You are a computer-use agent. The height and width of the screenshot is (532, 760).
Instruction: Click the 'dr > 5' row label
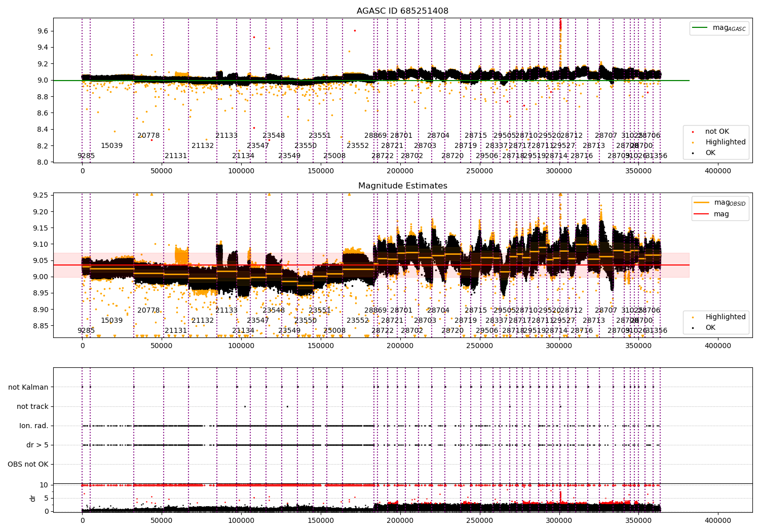click(x=37, y=445)
